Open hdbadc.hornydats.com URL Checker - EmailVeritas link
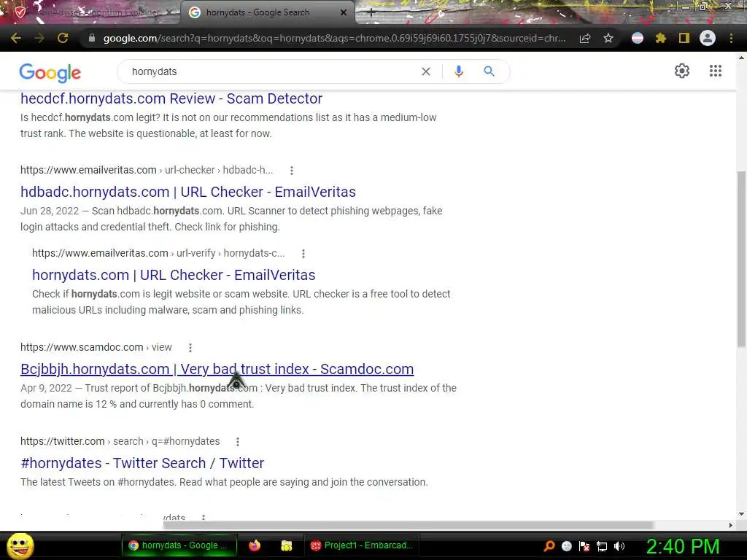 188,192
